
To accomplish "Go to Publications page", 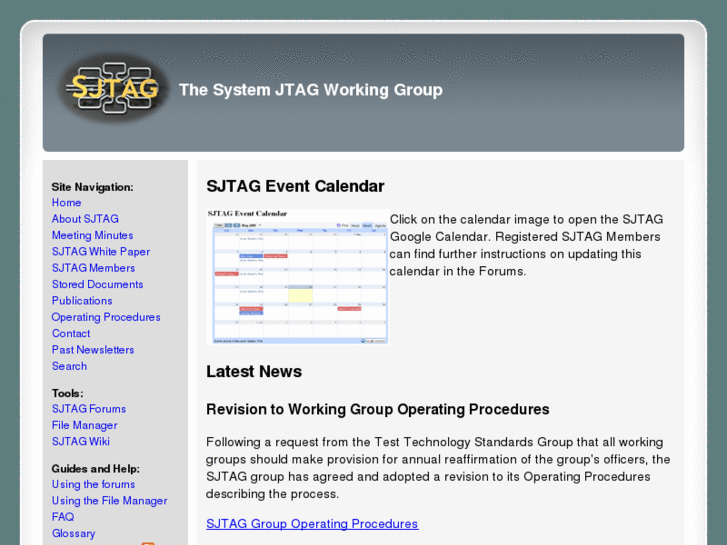I will (82, 301).
